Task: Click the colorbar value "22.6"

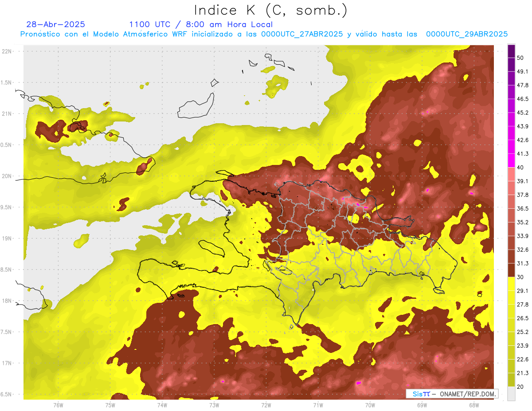Action: tap(523, 360)
